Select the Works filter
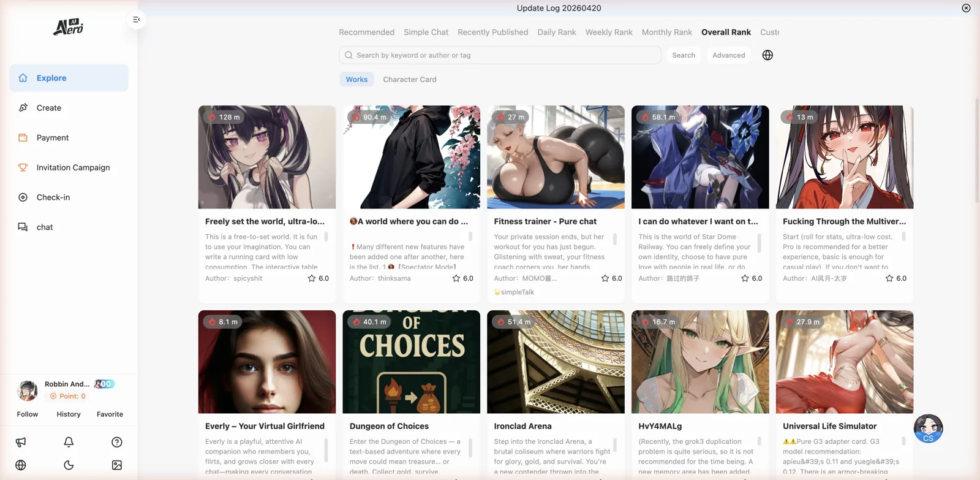Viewport: 980px width, 480px height. [356, 79]
